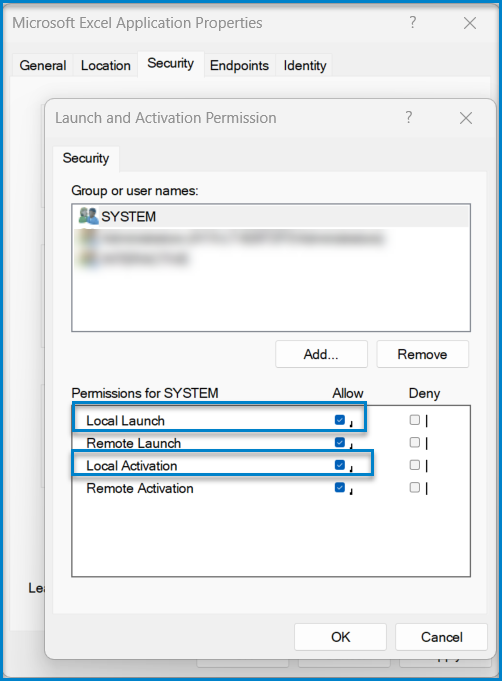The image size is (502, 681).
Task: Click Remove to delete selected user
Action: point(423,354)
